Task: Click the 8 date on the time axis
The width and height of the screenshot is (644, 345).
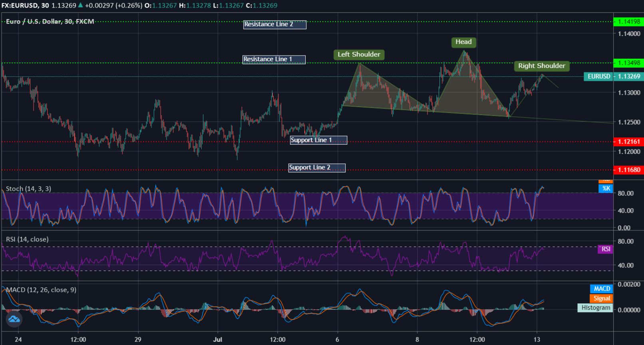Action: tap(417, 339)
